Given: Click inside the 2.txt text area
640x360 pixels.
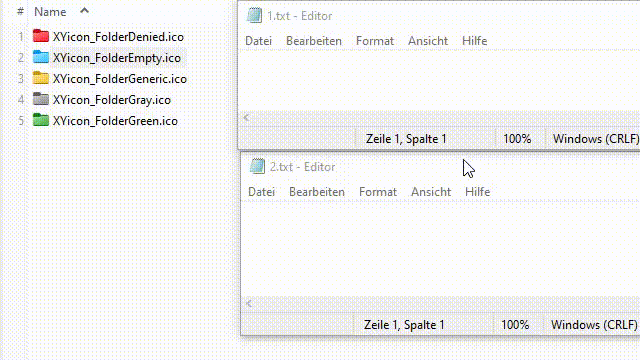Looking at the screenshot, I should click(440, 250).
